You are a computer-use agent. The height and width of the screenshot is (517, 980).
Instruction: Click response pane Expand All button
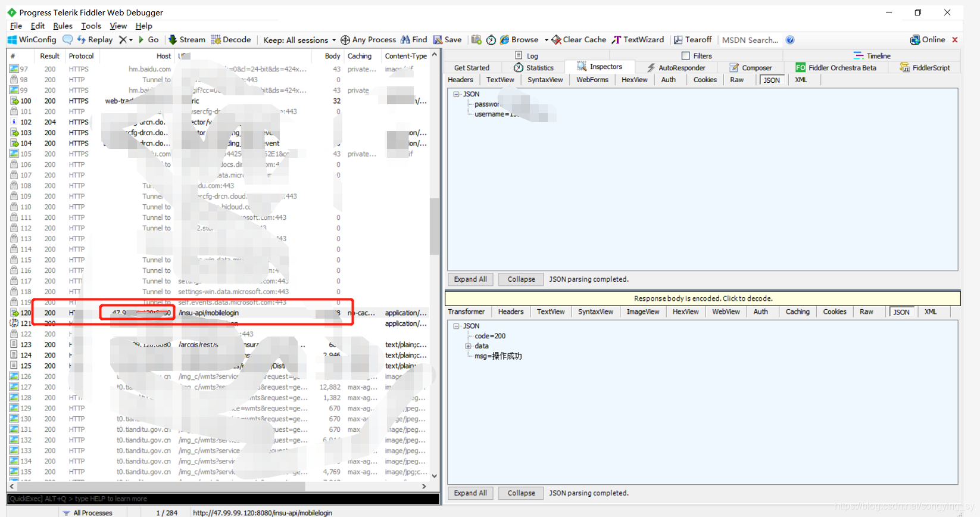[x=470, y=493]
